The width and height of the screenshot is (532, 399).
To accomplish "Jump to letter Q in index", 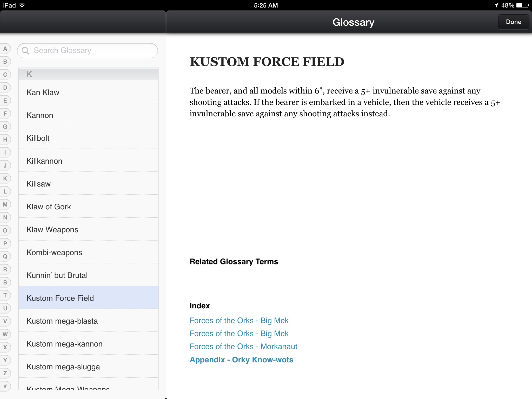I will point(5,256).
